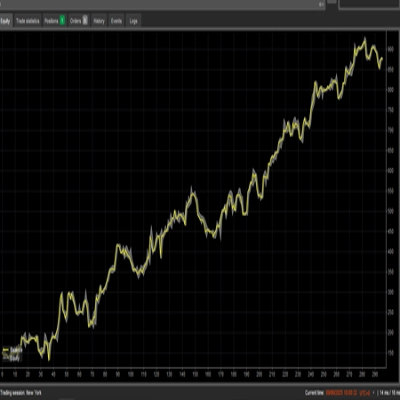The height and width of the screenshot is (400, 400).
Task: Open the Positions tab
Action: [x=55, y=21]
